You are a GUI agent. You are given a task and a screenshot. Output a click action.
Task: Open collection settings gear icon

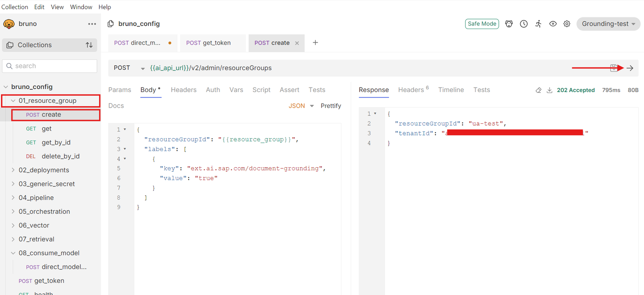[567, 24]
